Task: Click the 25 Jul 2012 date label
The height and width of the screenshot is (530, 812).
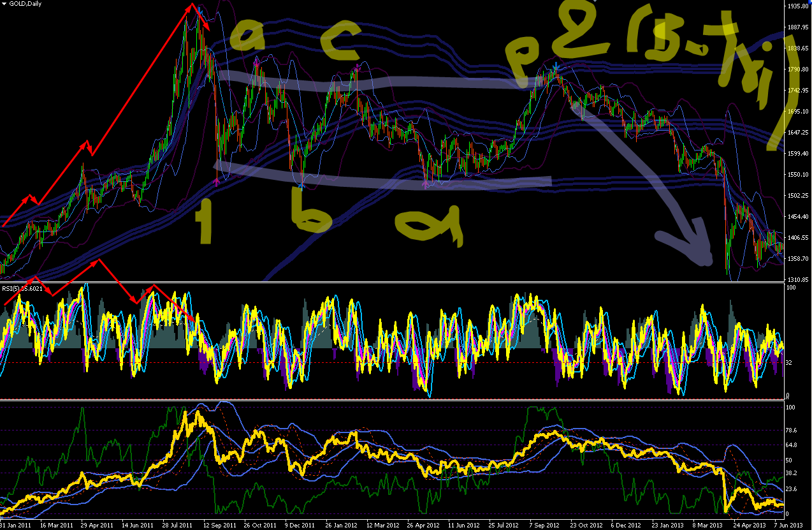Action: pos(505,525)
